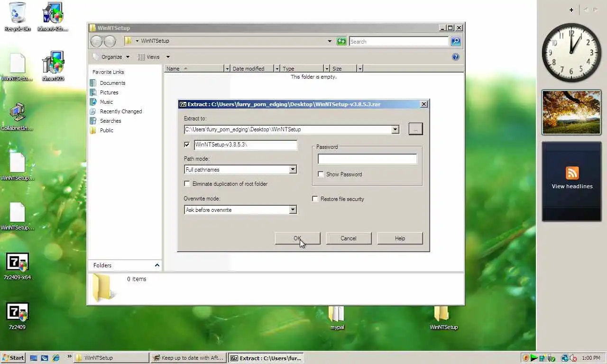Sort by the Type column header
The width and height of the screenshot is (607, 364).
point(302,69)
